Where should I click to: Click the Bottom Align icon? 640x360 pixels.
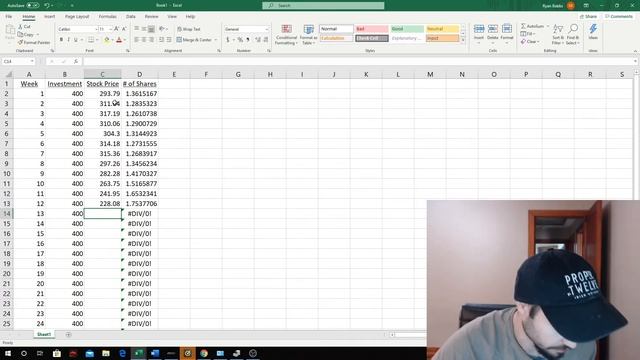point(151,29)
